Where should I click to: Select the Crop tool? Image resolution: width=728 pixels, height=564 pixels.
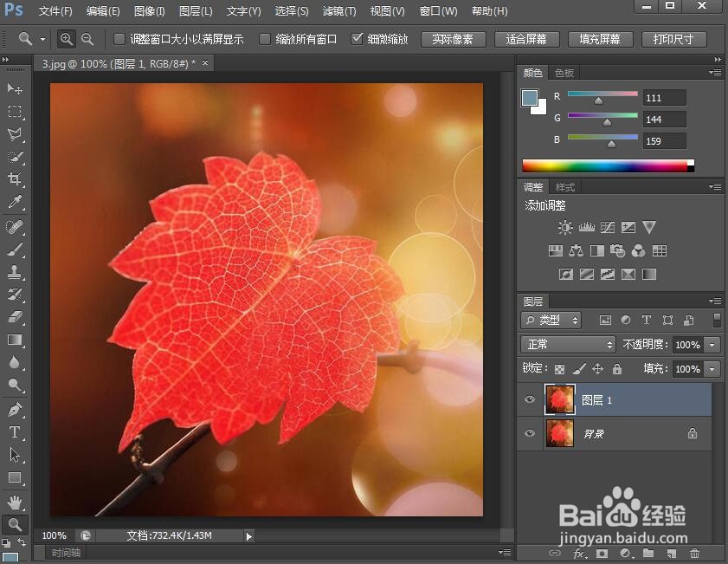coord(15,179)
